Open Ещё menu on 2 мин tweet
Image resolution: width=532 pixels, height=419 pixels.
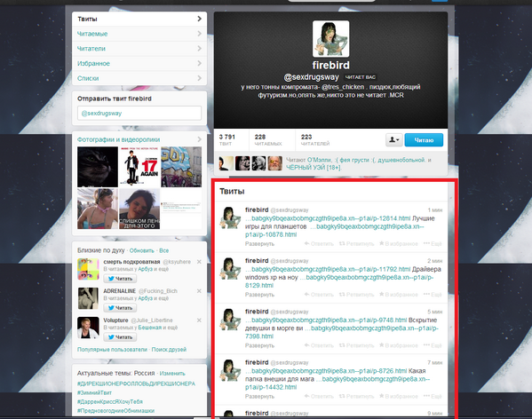(433, 295)
